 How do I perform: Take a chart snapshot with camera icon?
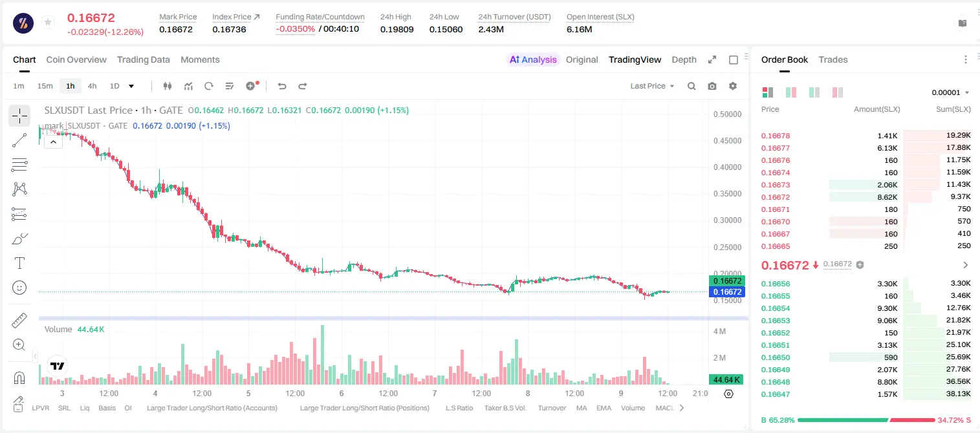[712, 86]
